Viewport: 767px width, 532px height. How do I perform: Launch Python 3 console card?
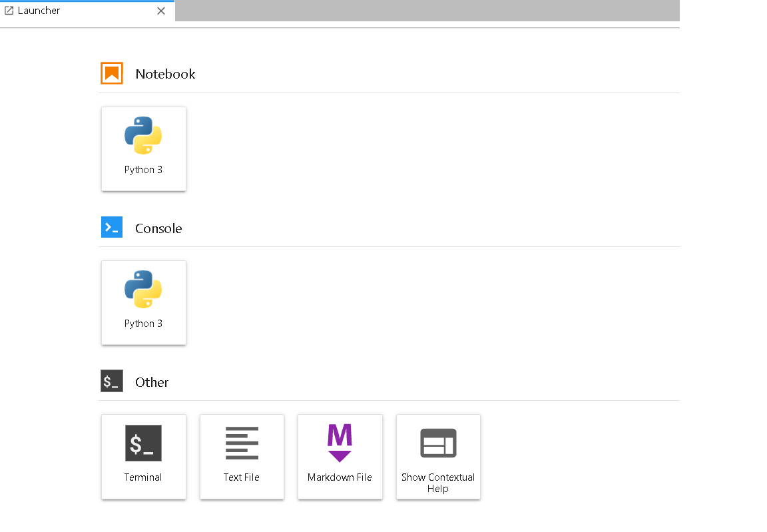[143, 303]
